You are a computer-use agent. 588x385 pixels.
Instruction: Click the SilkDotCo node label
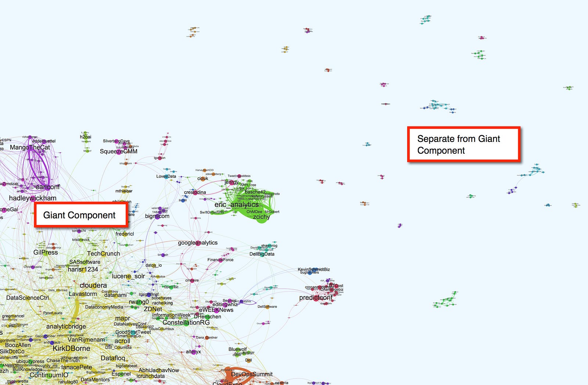point(12,352)
